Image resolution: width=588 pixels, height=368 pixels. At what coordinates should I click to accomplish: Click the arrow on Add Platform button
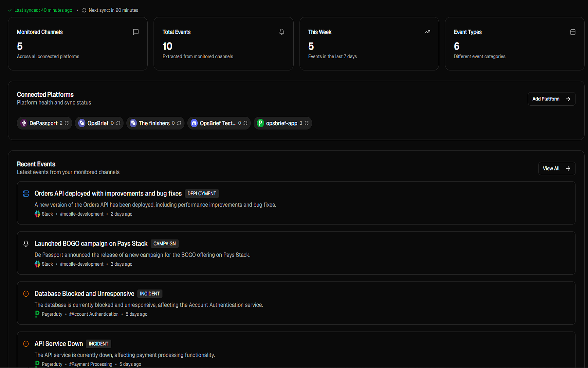pos(568,99)
